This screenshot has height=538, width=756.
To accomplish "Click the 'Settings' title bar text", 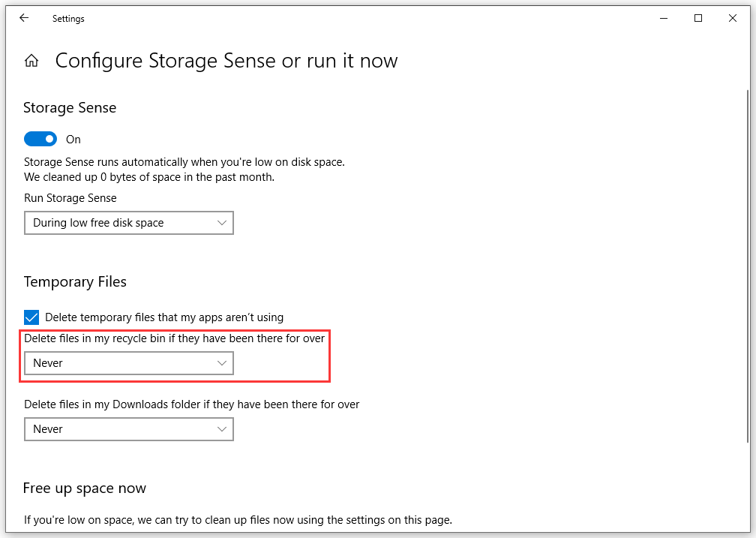I will click(x=68, y=19).
